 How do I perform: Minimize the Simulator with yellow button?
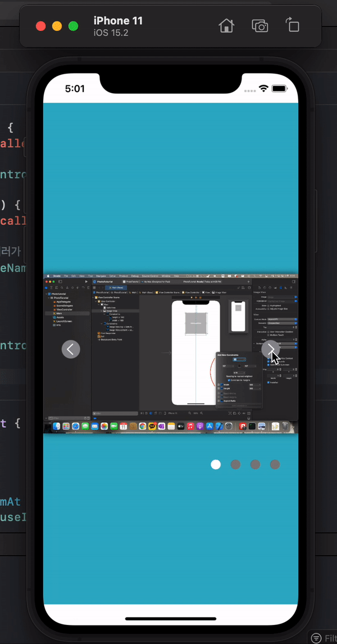coord(57,26)
